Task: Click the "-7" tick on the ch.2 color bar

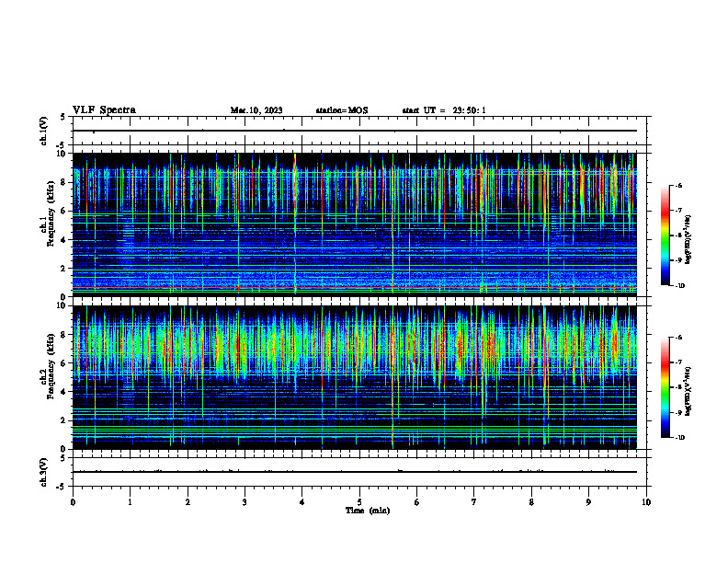Action: [678, 362]
